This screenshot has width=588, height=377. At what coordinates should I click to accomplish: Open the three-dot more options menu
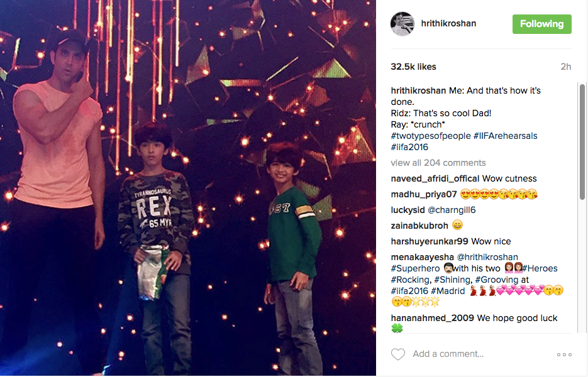(564, 354)
